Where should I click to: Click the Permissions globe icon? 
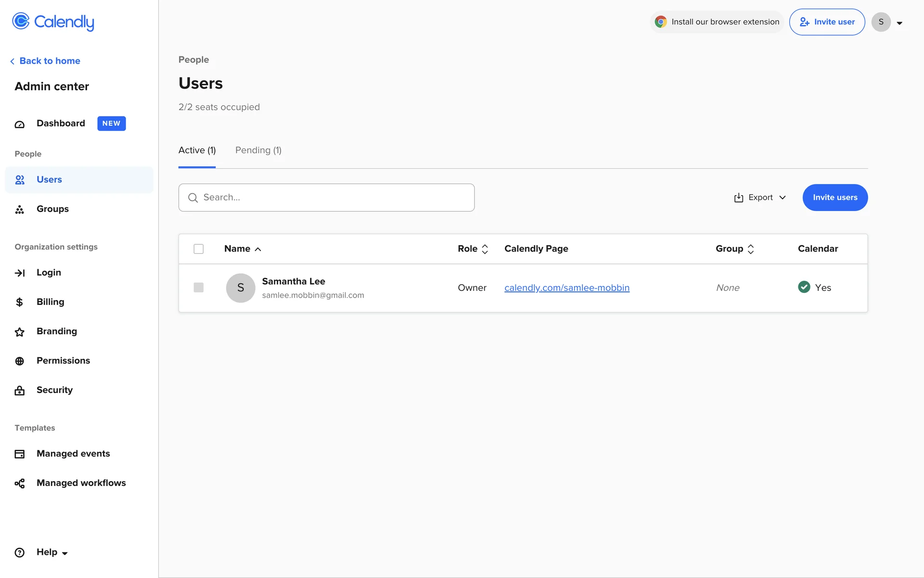[x=19, y=361]
